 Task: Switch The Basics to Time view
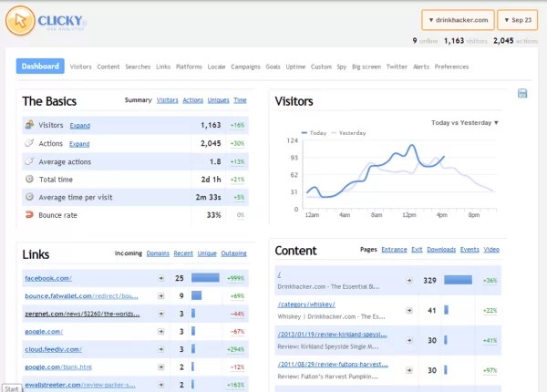coord(240,100)
